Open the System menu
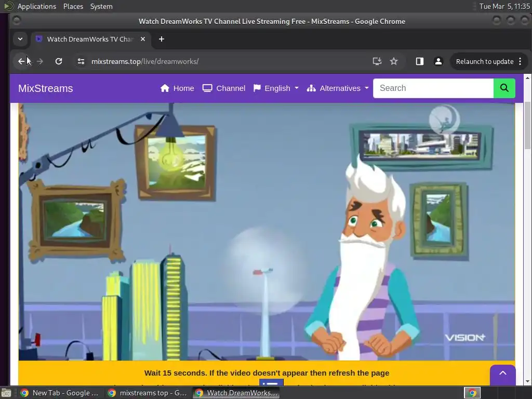Viewport: 532px width, 399px height. coord(101,6)
